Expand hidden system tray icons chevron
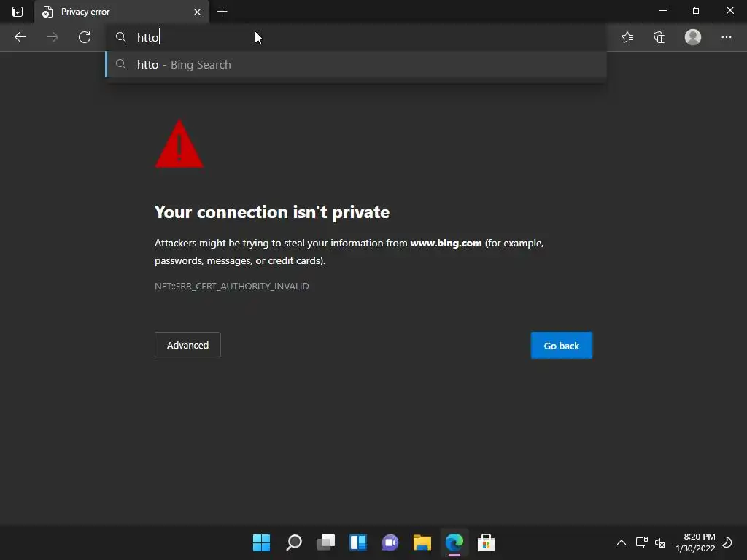This screenshot has width=747, height=560. [622, 542]
